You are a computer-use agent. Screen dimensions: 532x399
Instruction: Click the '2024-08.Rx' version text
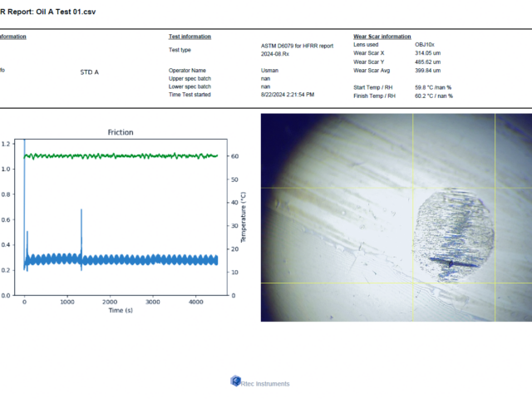[x=275, y=54]
